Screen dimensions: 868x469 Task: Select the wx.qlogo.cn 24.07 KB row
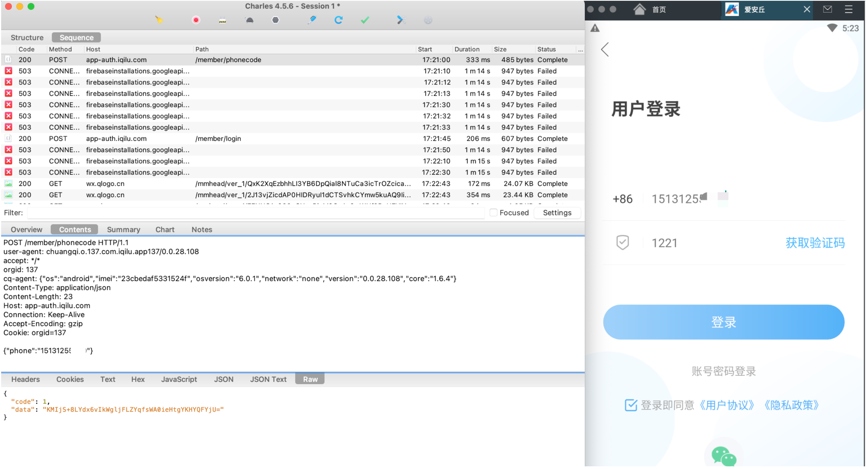(293, 183)
